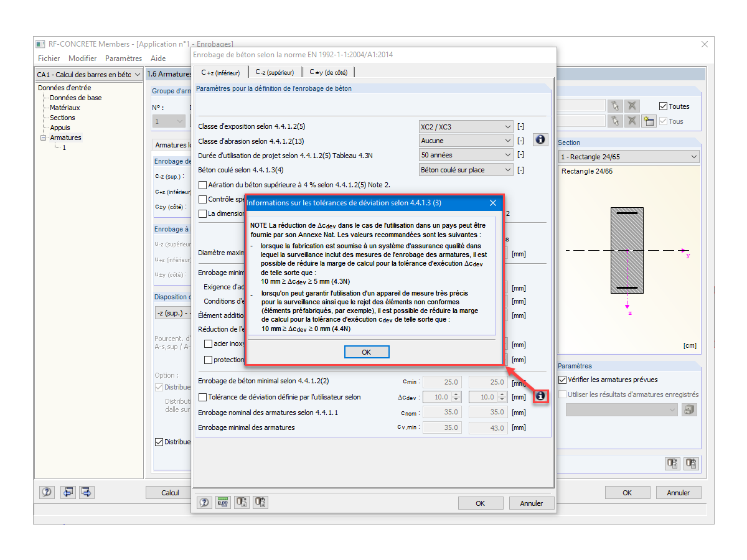Open the 50 années design life dropdown

coord(466,155)
